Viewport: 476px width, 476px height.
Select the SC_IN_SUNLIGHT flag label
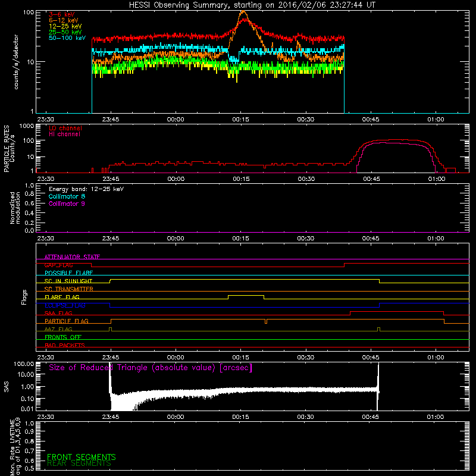pos(68,281)
